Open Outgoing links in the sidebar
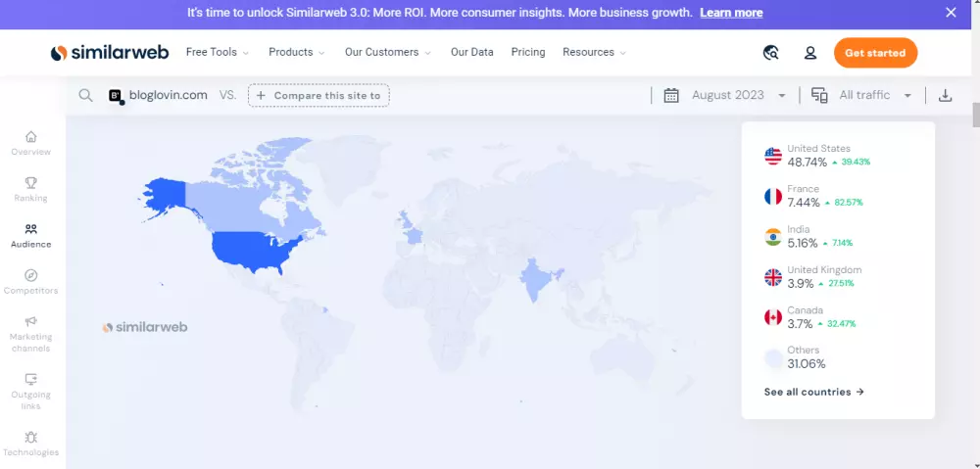This screenshot has height=469, width=980. 30,392
